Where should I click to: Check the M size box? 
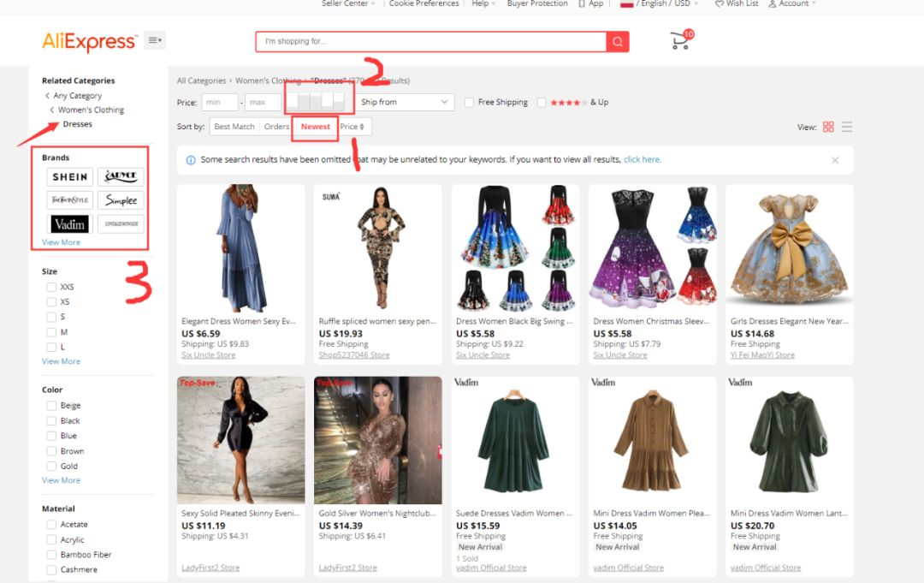tap(51, 332)
